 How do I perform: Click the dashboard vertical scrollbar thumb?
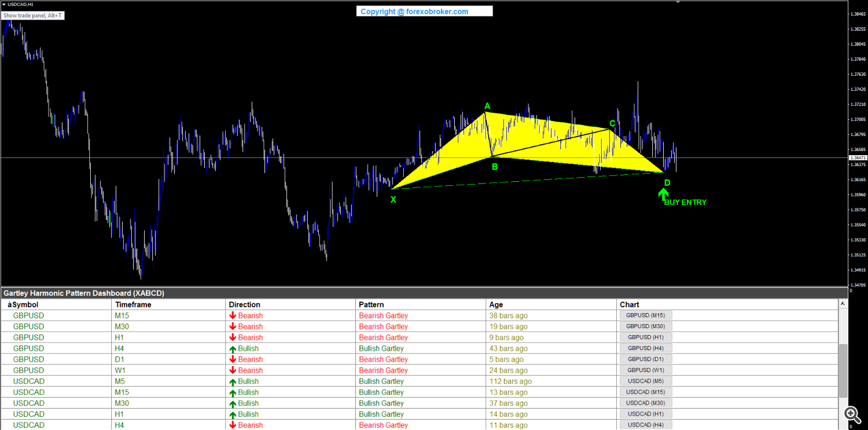point(843,370)
